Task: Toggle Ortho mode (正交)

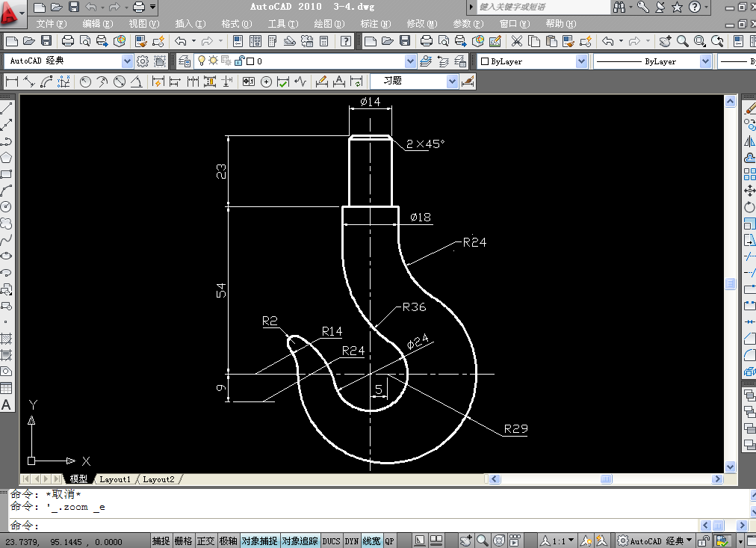Action: point(205,541)
